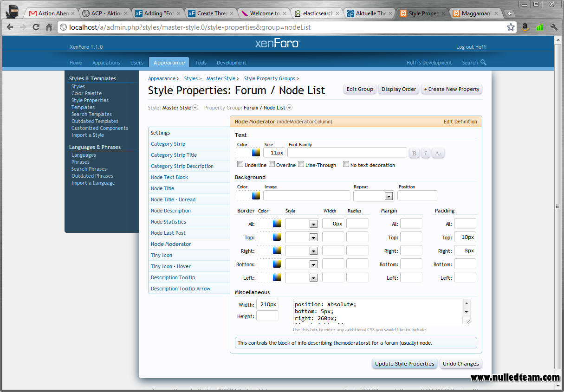Open the Users navigation tab

[x=137, y=63]
